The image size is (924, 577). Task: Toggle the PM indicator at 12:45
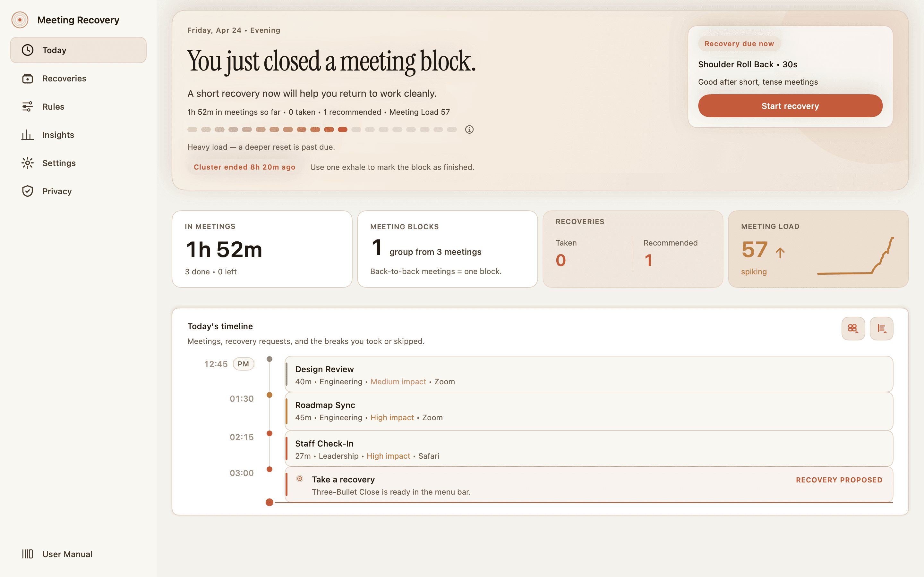pyautogui.click(x=244, y=364)
